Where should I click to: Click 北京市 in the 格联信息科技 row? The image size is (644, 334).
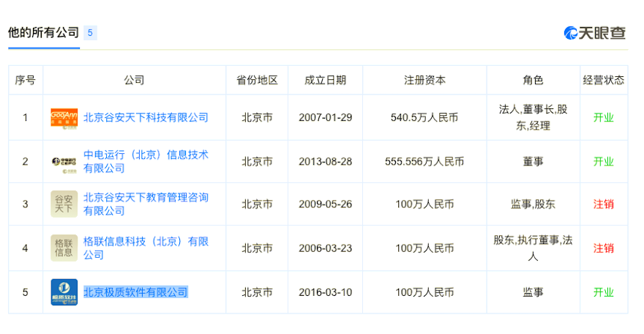(257, 248)
